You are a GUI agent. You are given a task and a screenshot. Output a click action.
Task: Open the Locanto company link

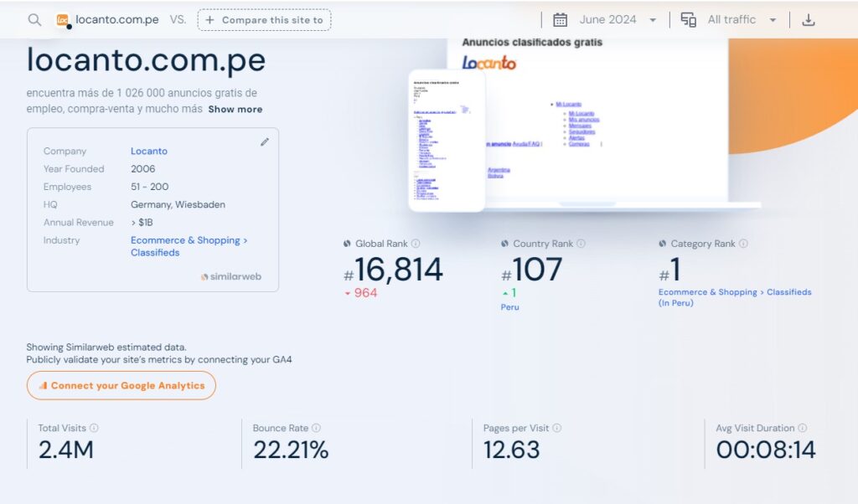149,151
